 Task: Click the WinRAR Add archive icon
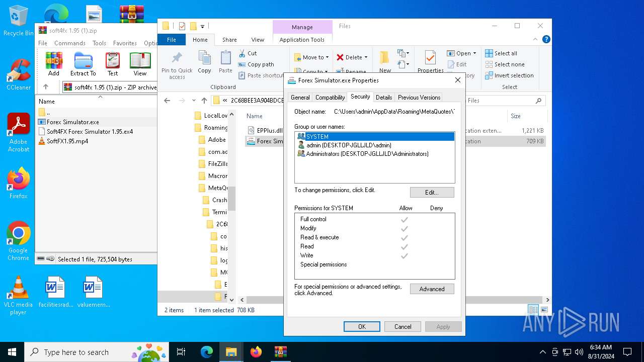[x=54, y=64]
